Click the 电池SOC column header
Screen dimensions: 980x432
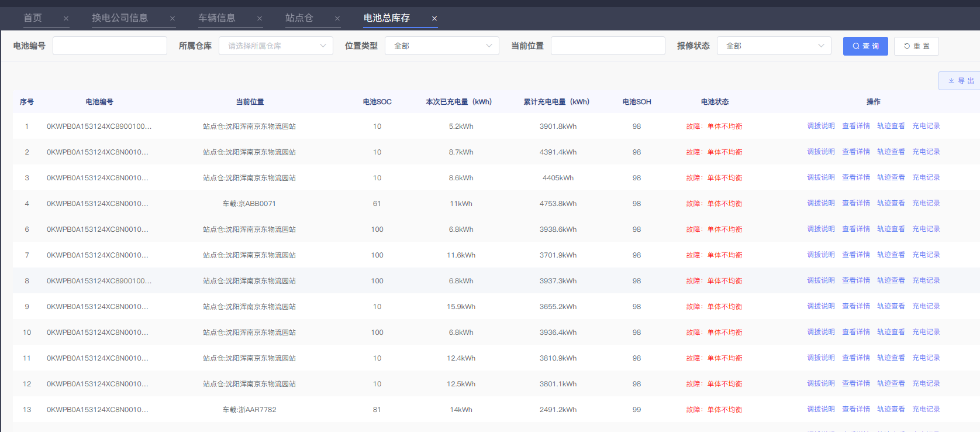click(377, 102)
